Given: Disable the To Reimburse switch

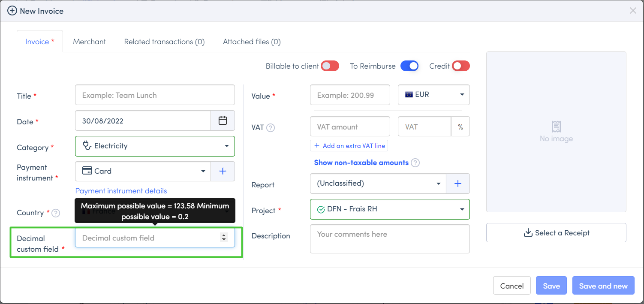Looking at the screenshot, I should [x=409, y=66].
